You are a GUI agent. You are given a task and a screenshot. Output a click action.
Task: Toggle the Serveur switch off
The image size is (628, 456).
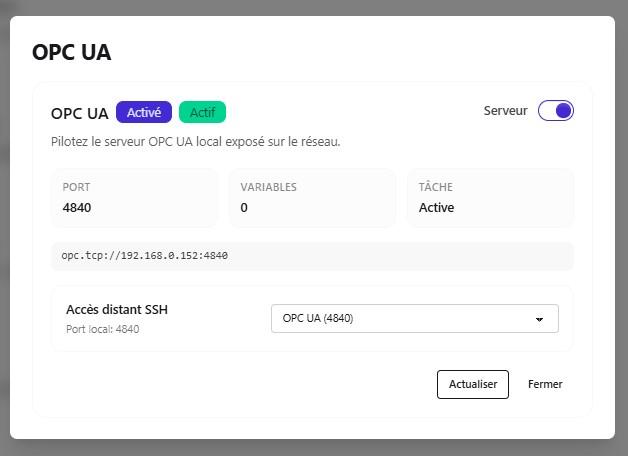[556, 110]
